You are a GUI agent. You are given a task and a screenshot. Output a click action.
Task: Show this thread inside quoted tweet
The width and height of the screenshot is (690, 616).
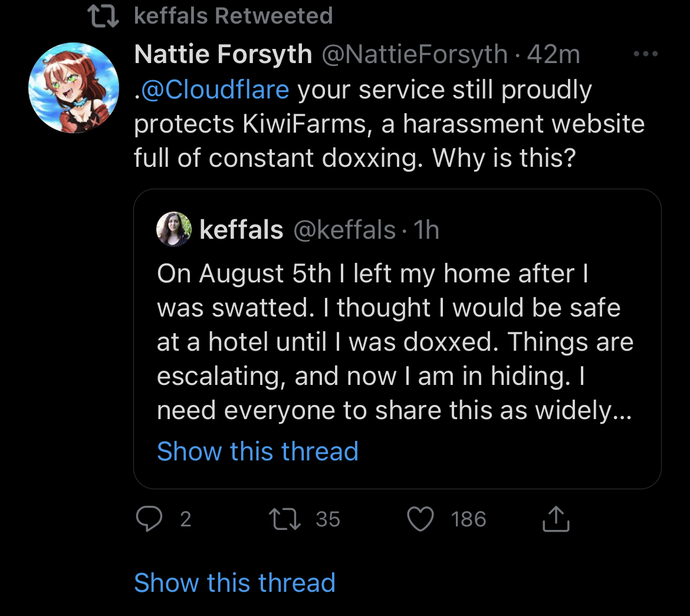point(258,451)
